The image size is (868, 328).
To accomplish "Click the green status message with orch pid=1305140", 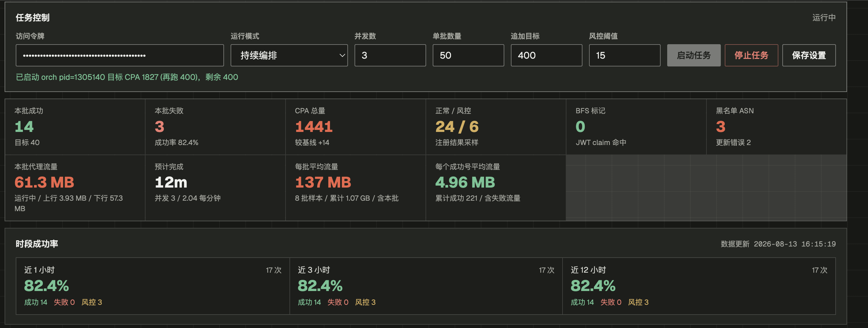I will [127, 77].
